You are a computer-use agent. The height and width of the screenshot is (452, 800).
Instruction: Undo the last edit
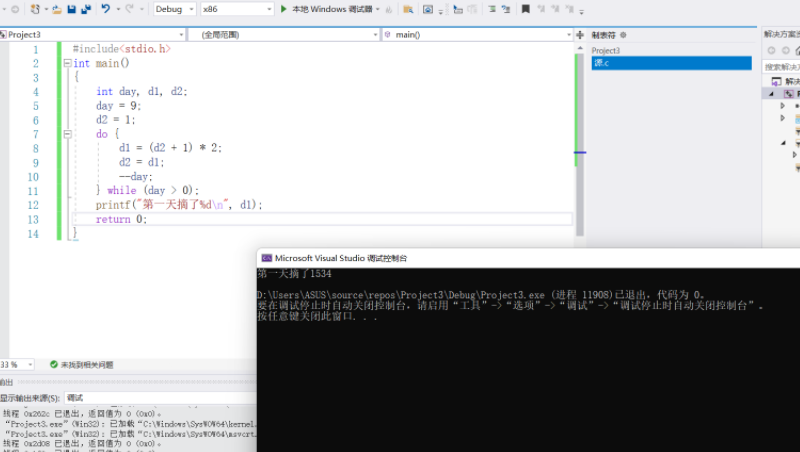[x=106, y=9]
